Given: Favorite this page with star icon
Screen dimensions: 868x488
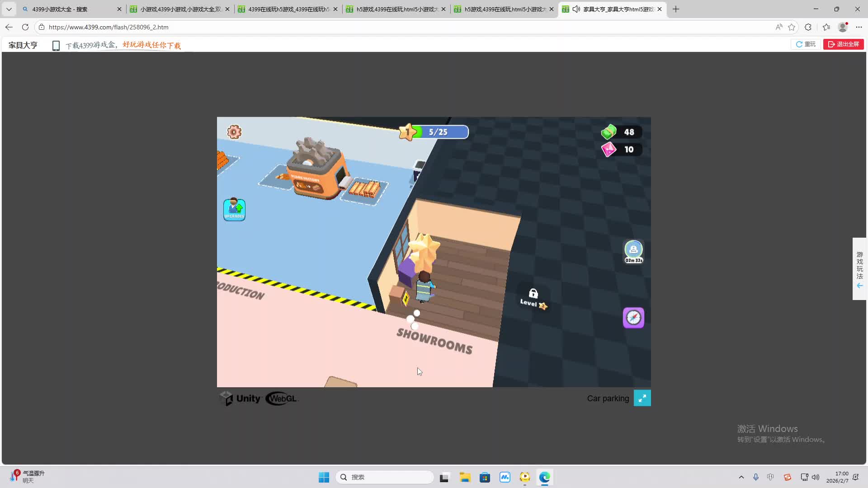Looking at the screenshot, I should pos(792,27).
